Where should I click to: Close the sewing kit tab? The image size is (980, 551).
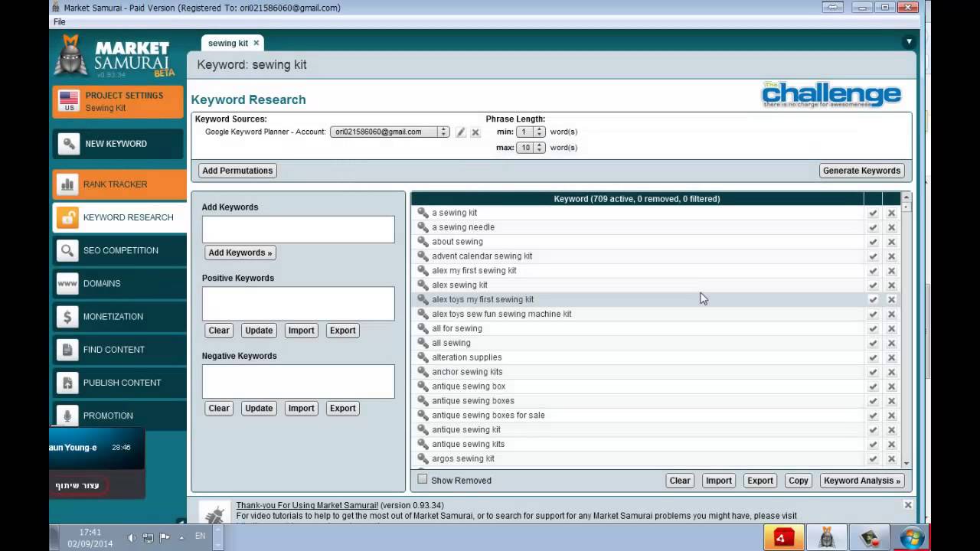256,43
